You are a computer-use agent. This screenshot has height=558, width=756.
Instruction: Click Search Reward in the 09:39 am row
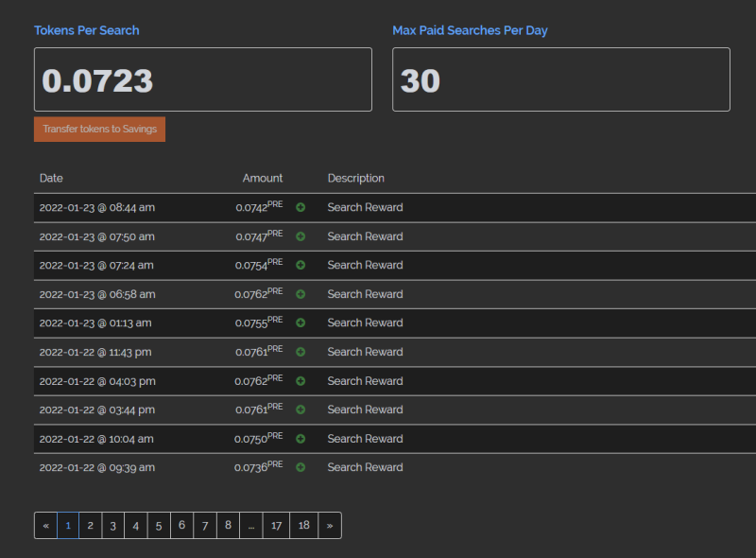click(366, 467)
